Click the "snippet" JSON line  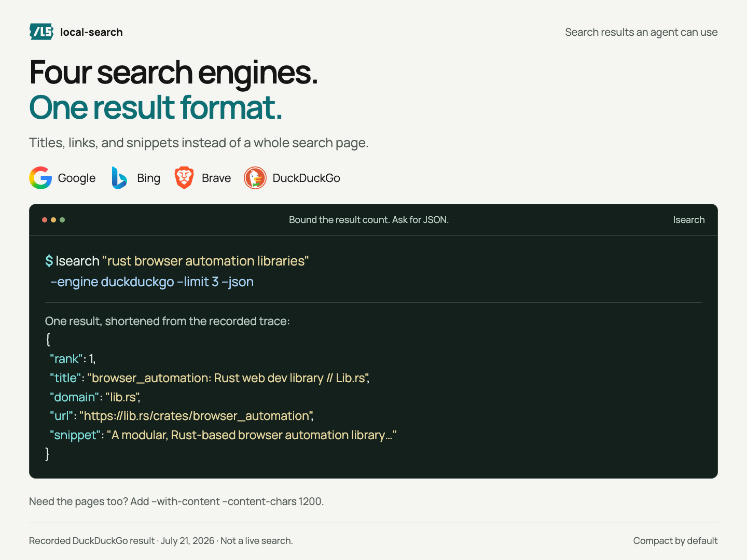coord(223,435)
